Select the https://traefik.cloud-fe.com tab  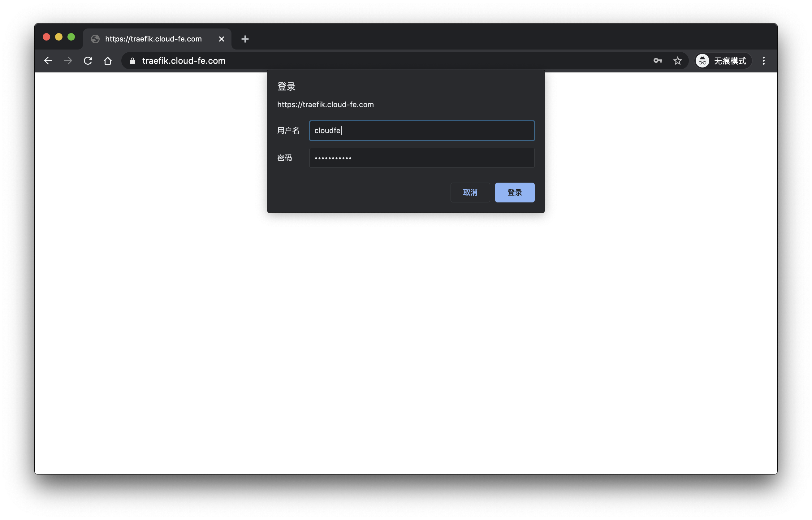click(157, 39)
